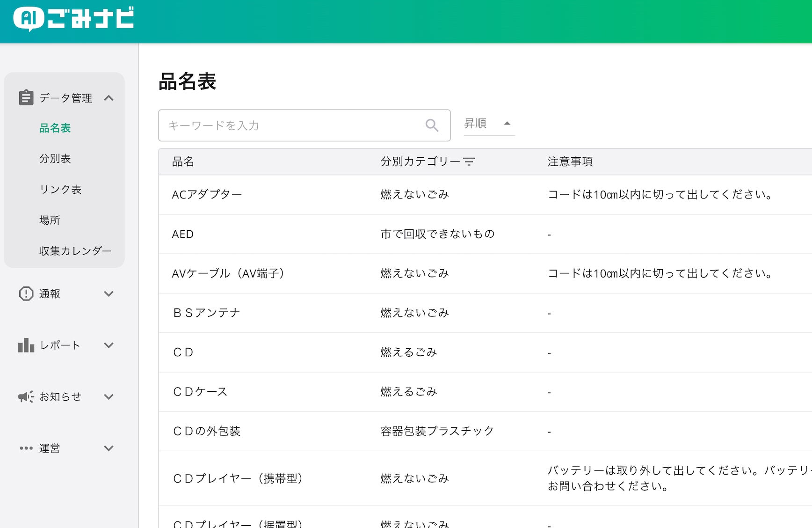Click the AIごみナビ logo

click(x=73, y=19)
